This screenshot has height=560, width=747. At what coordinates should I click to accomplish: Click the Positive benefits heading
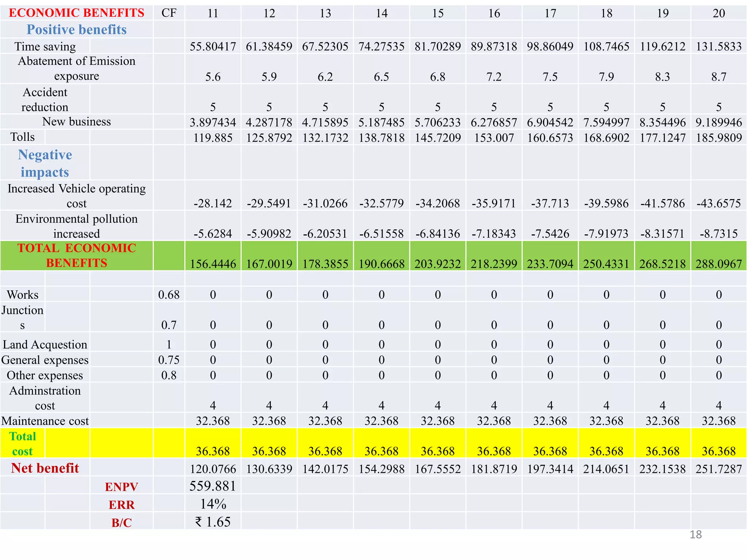coord(77,30)
